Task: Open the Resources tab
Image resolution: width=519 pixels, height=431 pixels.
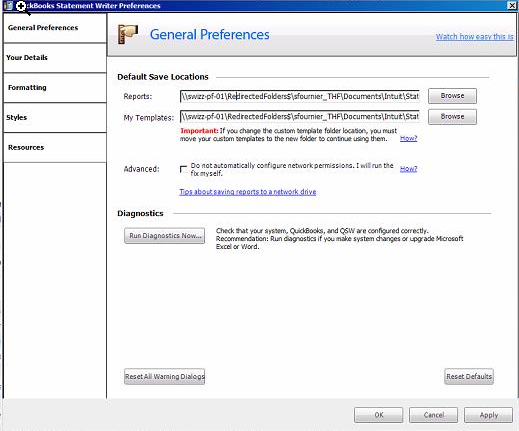Action: (x=55, y=148)
